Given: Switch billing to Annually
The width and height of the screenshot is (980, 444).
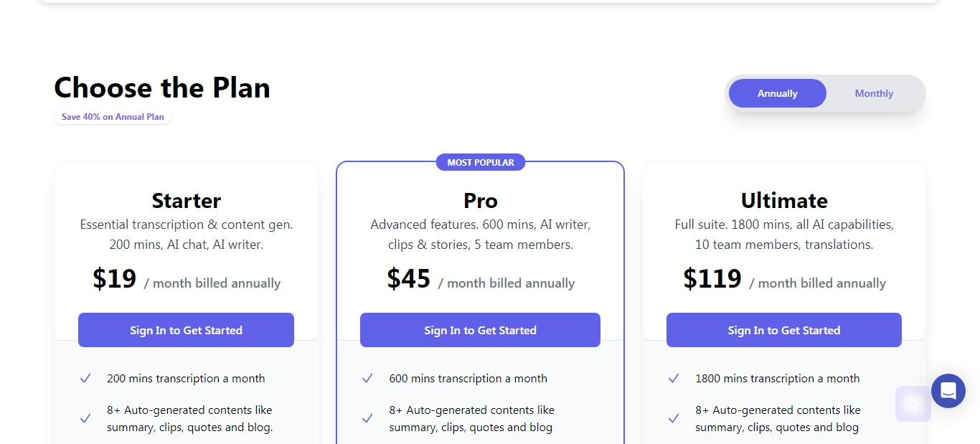Looking at the screenshot, I should point(778,93).
